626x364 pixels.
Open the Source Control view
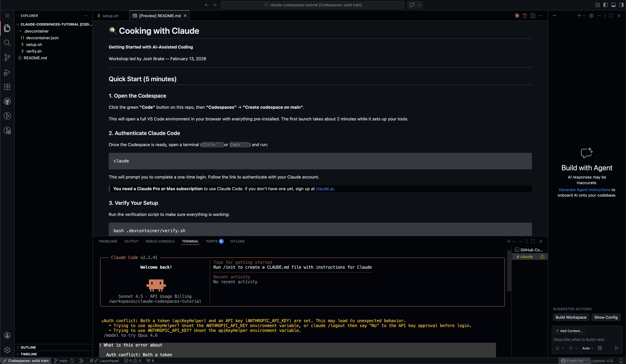tap(7, 58)
